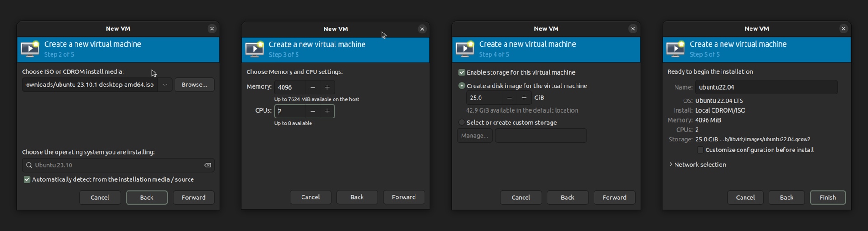Clear the Ubuntu 23.10 OS search field
This screenshot has width=868, height=231.
click(208, 165)
